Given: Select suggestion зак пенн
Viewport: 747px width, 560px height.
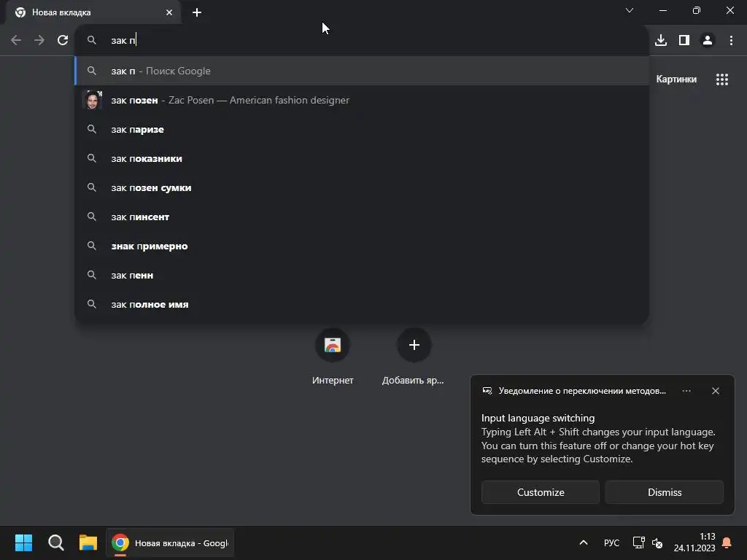Looking at the screenshot, I should coord(362,275).
